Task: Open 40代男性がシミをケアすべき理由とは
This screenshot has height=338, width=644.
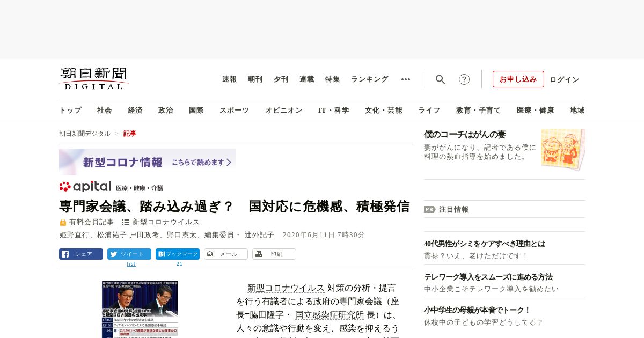Action: (485, 244)
